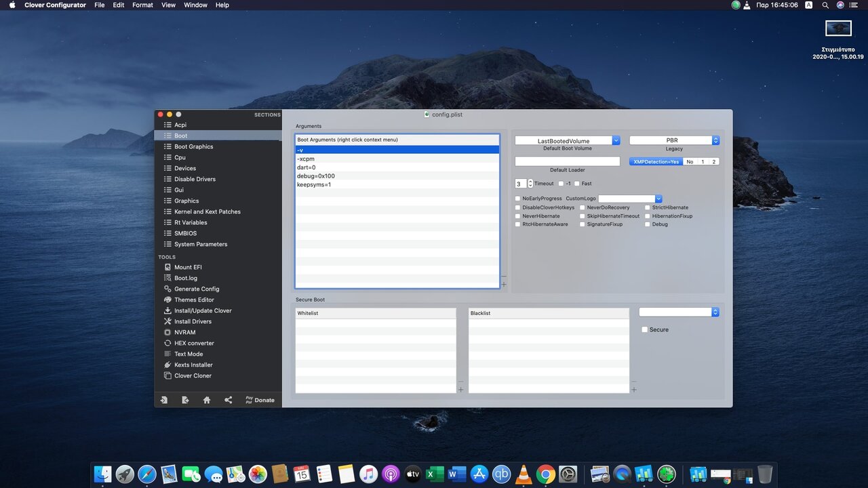Screen dimensions: 868x488
Task: Add a new boot argument with plus
Action: [x=504, y=284]
